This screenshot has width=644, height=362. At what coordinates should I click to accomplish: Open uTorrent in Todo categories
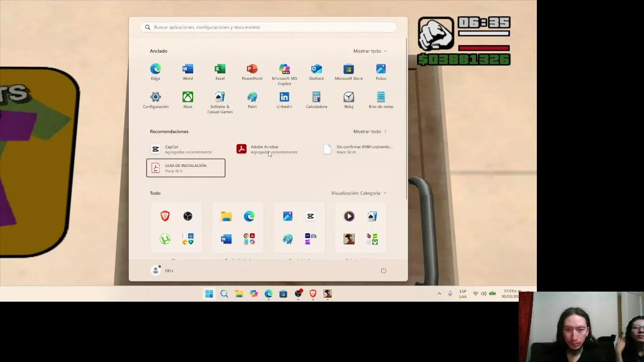point(165,239)
